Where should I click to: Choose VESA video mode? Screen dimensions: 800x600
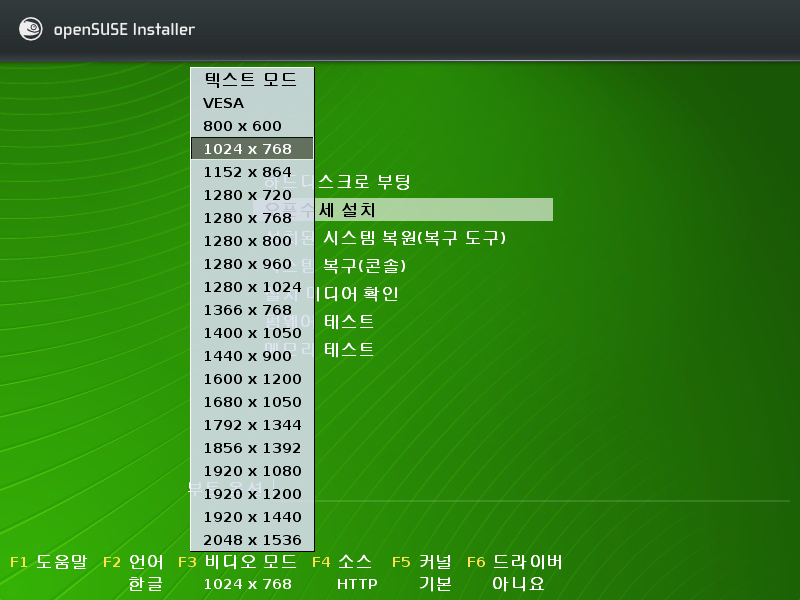click(x=252, y=103)
